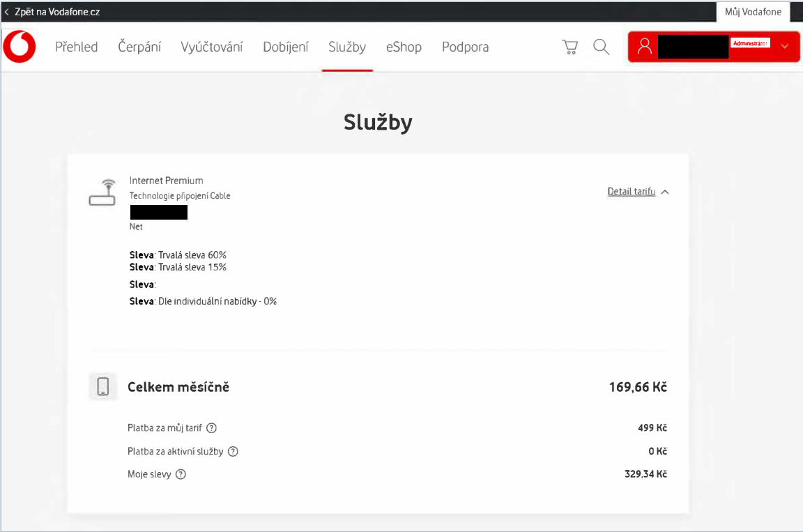Screen dimensions: 803x532
Task: Click the Platba za aktivní služby label
Action: (x=176, y=452)
